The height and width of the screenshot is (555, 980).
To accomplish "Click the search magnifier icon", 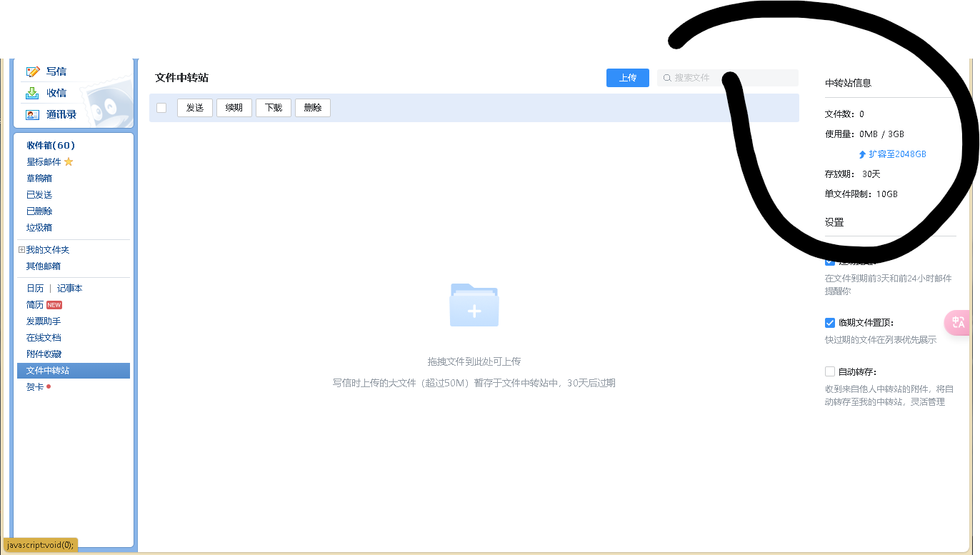I will coord(667,78).
